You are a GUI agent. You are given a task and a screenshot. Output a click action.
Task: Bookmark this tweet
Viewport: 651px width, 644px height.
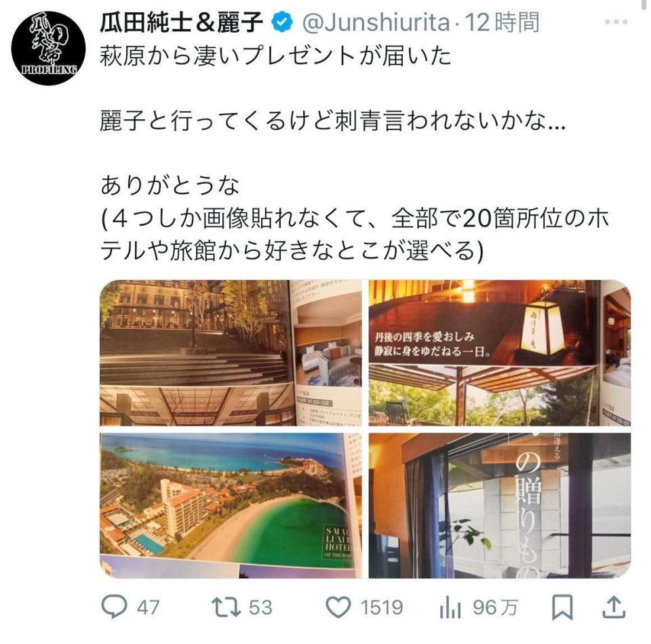tap(562, 607)
